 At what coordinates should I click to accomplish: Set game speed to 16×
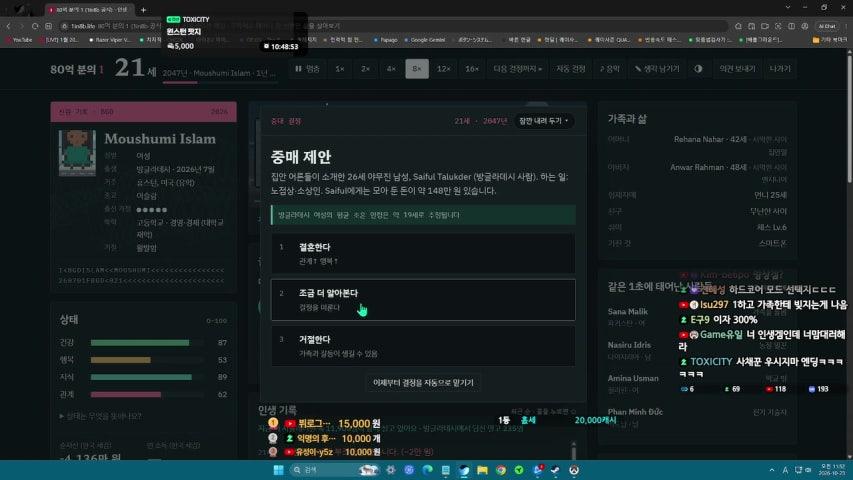pyautogui.click(x=472, y=69)
